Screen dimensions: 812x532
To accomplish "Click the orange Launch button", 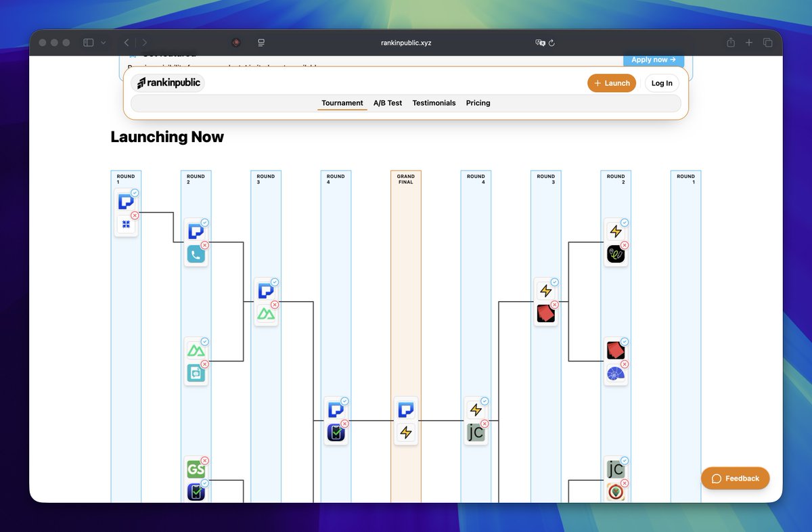I will 612,83.
